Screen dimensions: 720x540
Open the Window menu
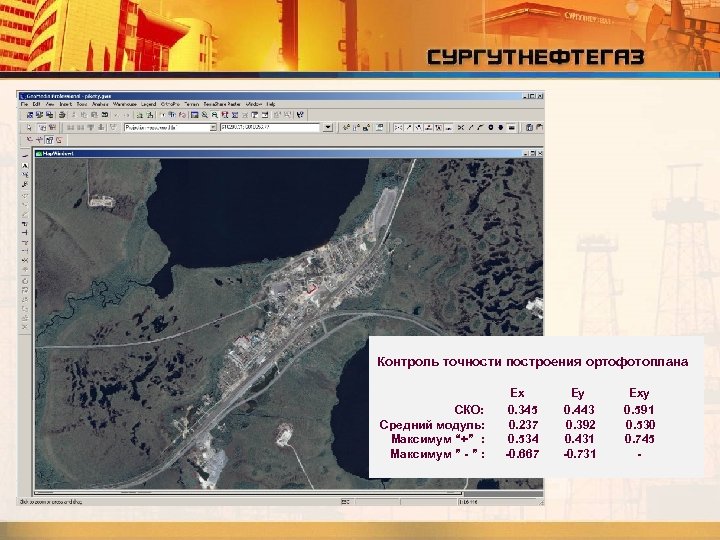tap(253, 104)
